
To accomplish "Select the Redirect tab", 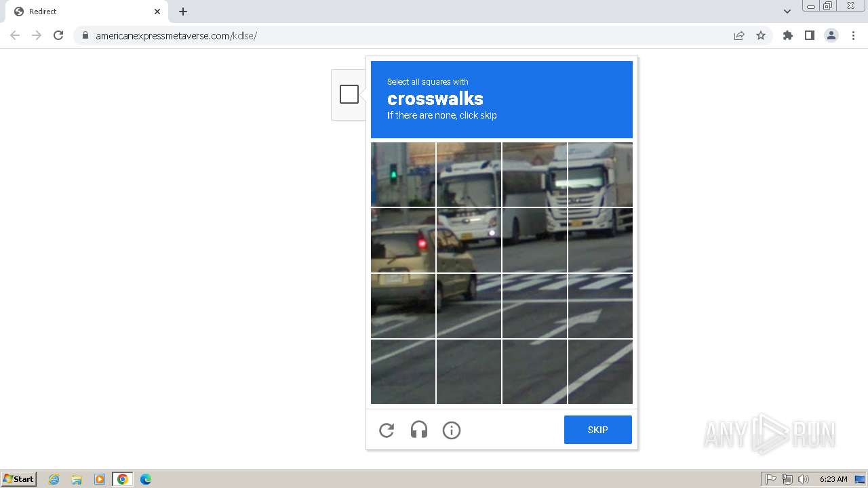I will 87,12.
